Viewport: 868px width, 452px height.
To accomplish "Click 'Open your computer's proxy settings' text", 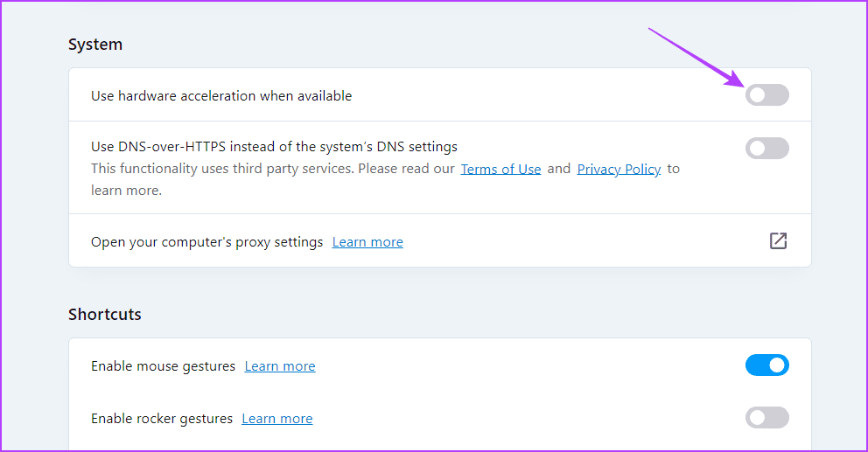I will coord(207,242).
